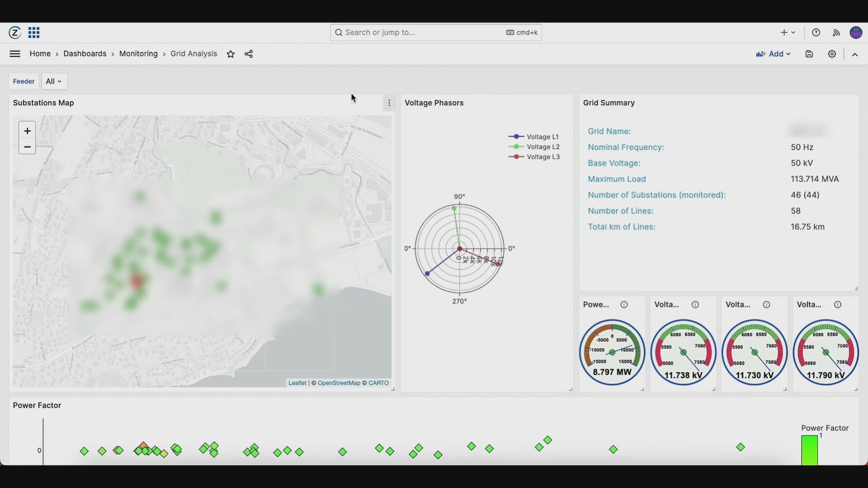Click the share dashboard icon

pyautogui.click(x=249, y=54)
